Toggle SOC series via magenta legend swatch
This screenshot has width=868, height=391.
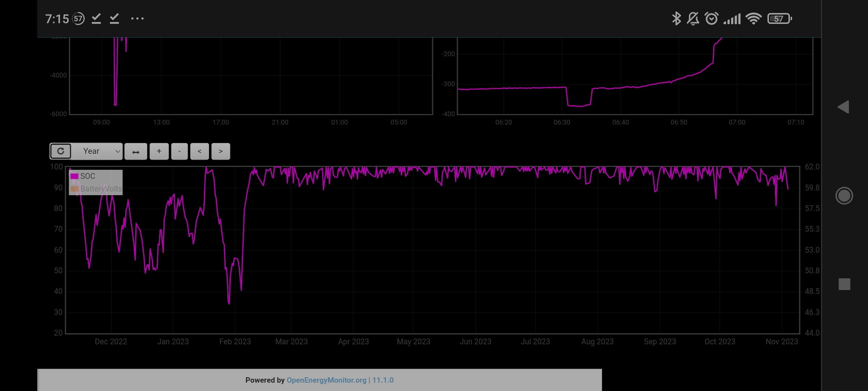(x=75, y=176)
